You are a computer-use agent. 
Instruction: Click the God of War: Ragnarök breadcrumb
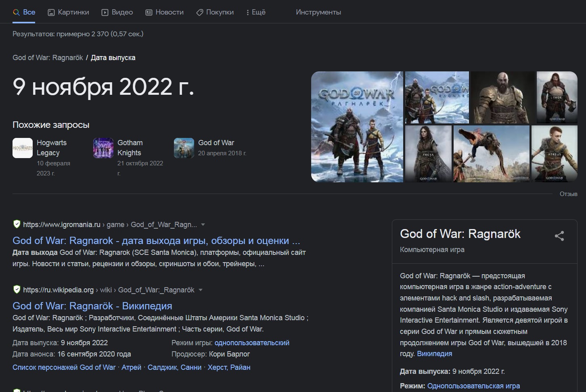(x=48, y=58)
